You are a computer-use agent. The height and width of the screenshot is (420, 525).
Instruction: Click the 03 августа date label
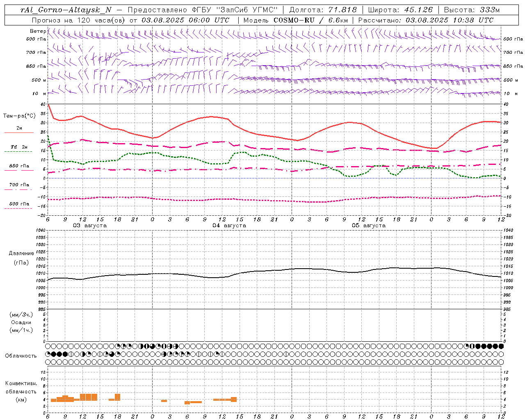pos(90,226)
